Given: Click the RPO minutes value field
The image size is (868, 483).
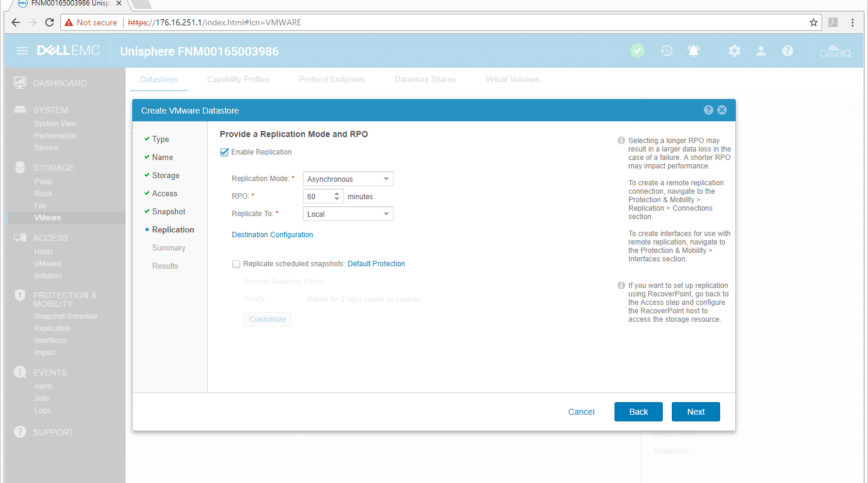Looking at the screenshot, I should click(318, 196).
